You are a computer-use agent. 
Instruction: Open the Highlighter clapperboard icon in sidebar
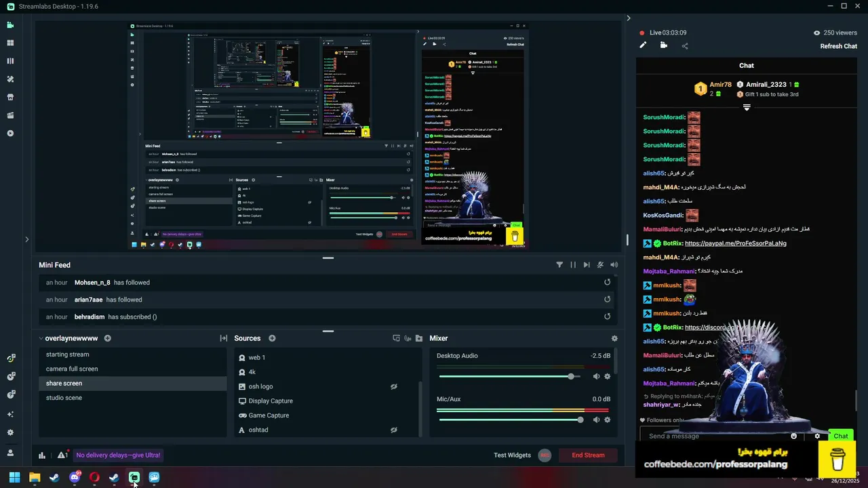tap(10, 115)
